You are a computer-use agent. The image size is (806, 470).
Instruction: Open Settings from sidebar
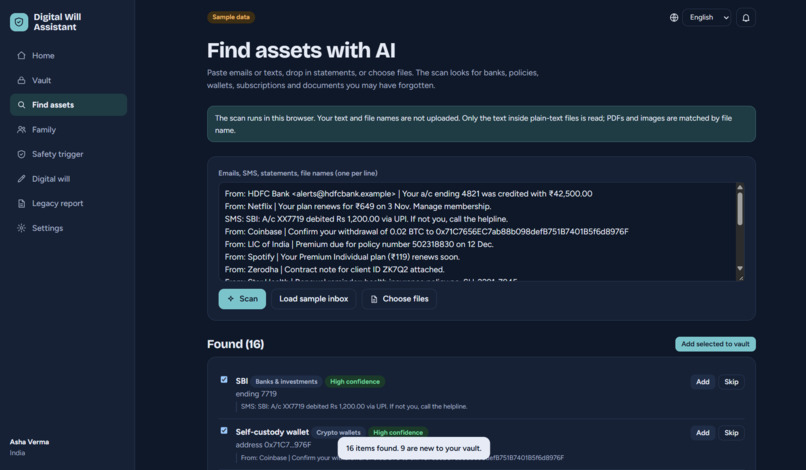68,228
